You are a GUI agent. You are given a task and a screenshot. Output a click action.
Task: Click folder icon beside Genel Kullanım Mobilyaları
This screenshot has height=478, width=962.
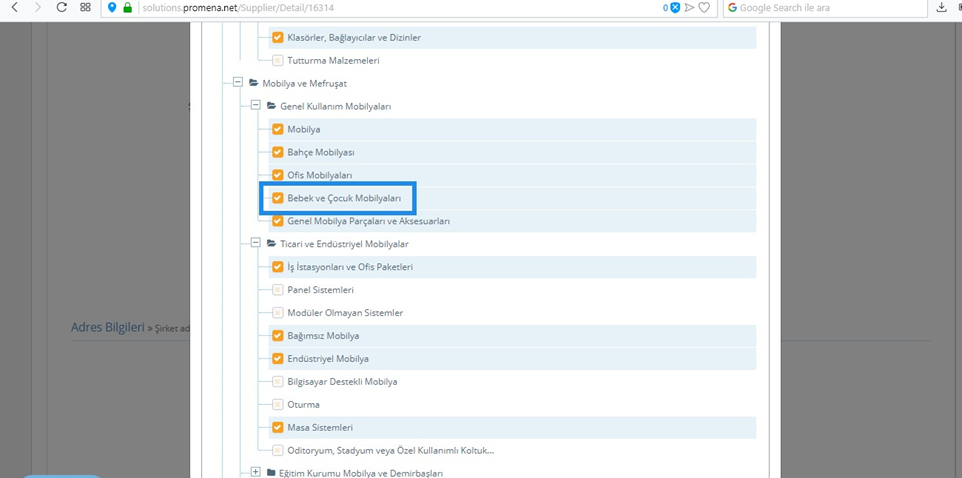(x=271, y=106)
